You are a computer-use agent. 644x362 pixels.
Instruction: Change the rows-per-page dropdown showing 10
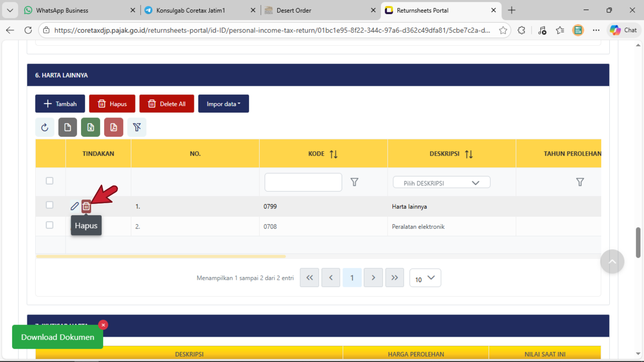click(x=425, y=278)
